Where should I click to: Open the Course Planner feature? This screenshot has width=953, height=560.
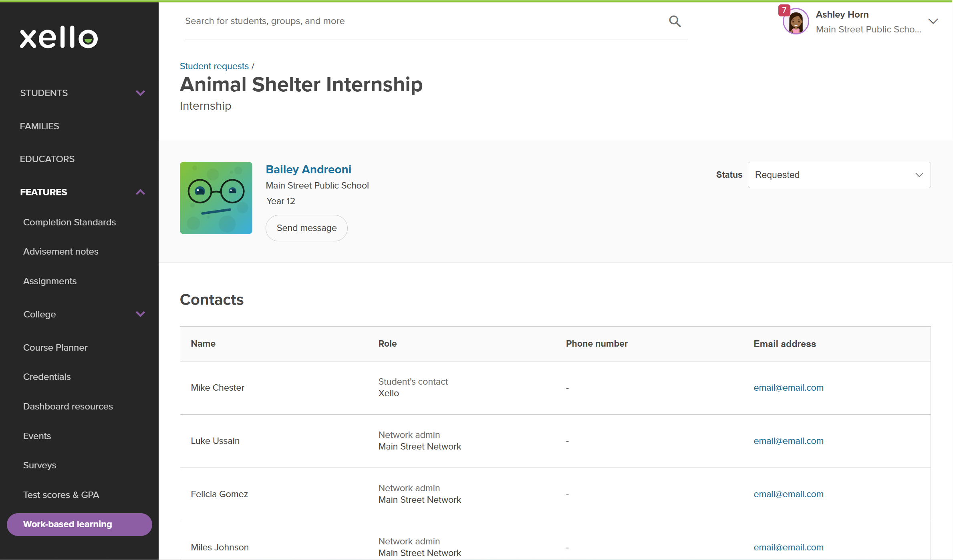point(55,347)
